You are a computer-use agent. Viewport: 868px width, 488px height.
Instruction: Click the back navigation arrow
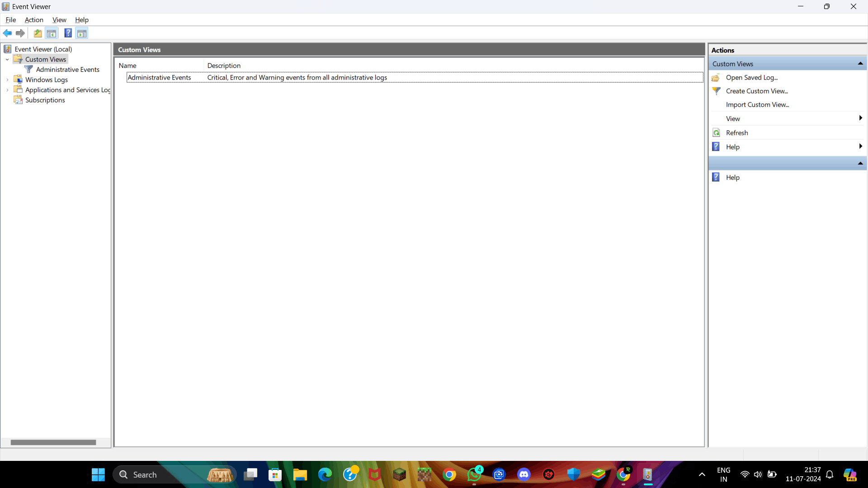click(7, 33)
